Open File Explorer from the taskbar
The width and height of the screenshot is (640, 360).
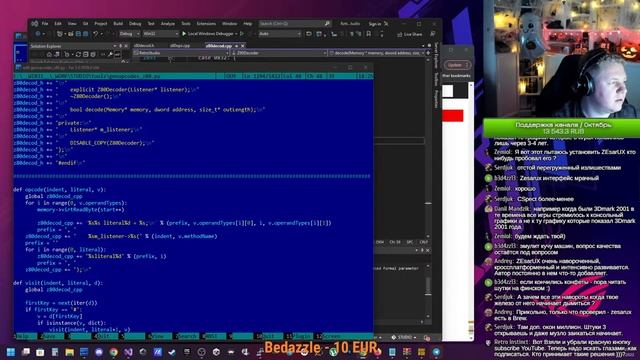[x=69, y=352]
